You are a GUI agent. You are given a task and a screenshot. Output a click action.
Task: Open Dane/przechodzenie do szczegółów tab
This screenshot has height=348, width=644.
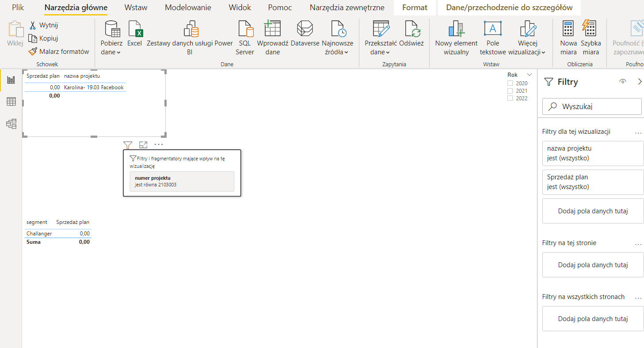coord(509,8)
